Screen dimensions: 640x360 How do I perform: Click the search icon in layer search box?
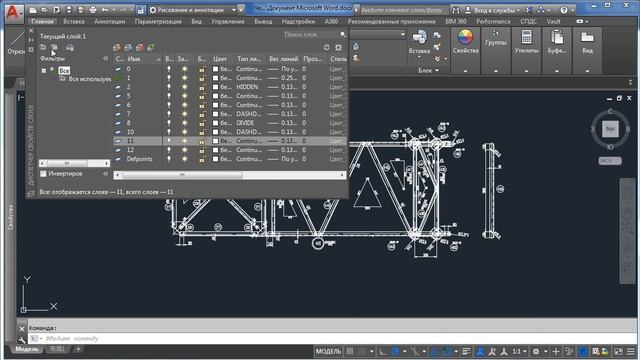click(343, 35)
